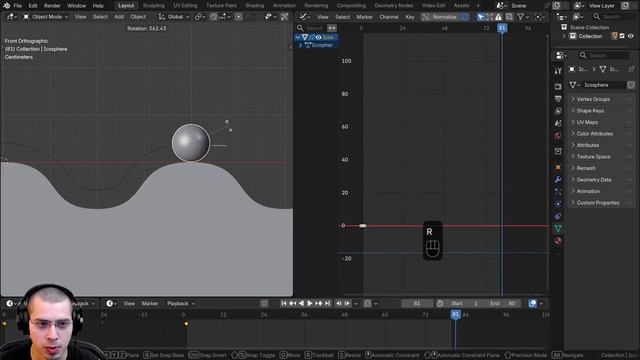Image resolution: width=640 pixels, height=360 pixels.
Task: Open the File menu
Action: (x=18, y=6)
